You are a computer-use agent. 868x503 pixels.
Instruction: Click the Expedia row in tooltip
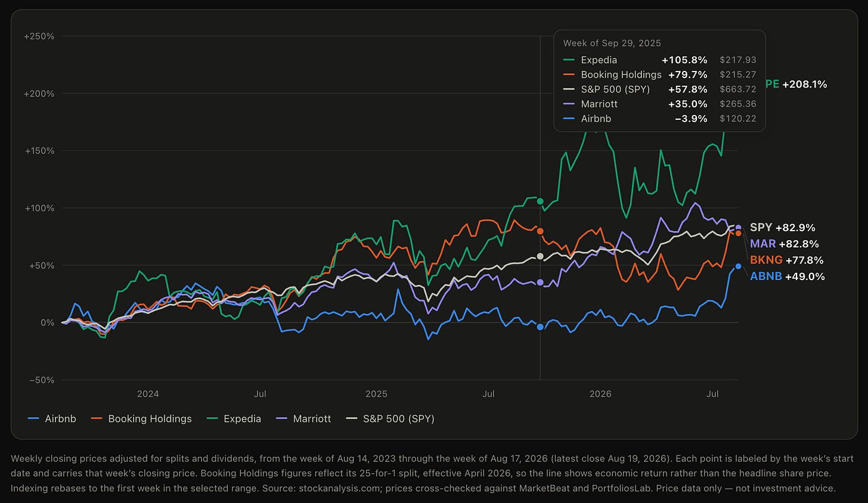pyautogui.click(x=659, y=60)
